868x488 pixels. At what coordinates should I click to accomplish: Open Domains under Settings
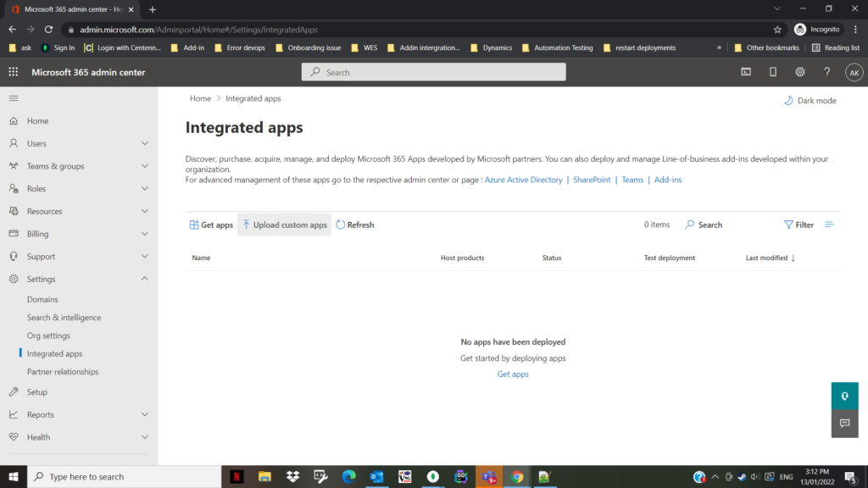click(x=42, y=299)
